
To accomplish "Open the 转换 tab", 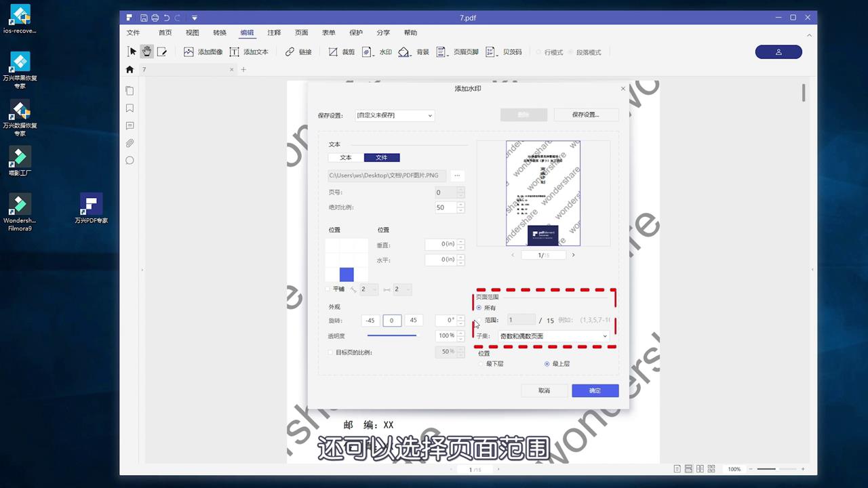I will point(220,33).
